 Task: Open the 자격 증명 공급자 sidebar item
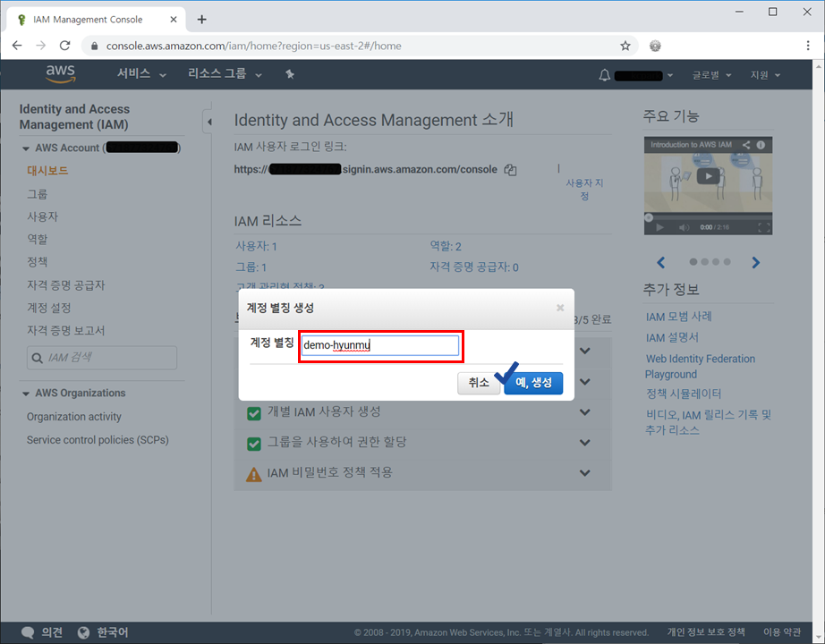pos(66,285)
